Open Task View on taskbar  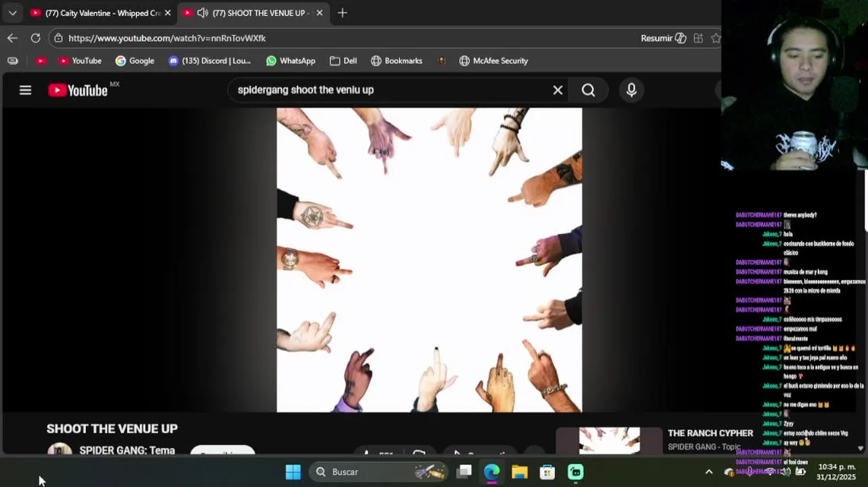click(464, 472)
